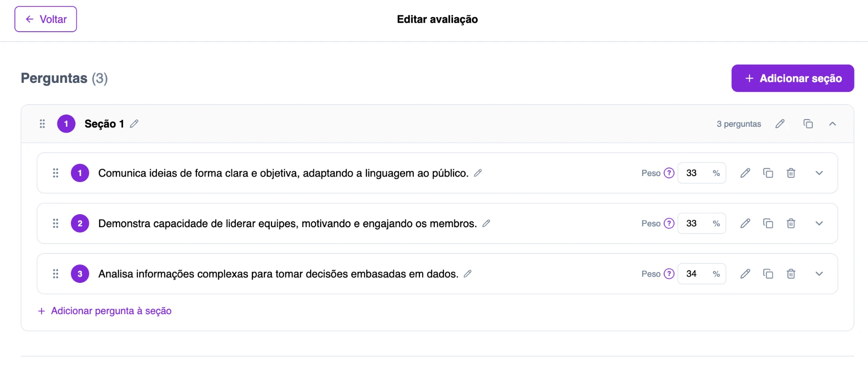Open Peso help icon for Analisa informações question
The width and height of the screenshot is (868, 368).
(669, 274)
